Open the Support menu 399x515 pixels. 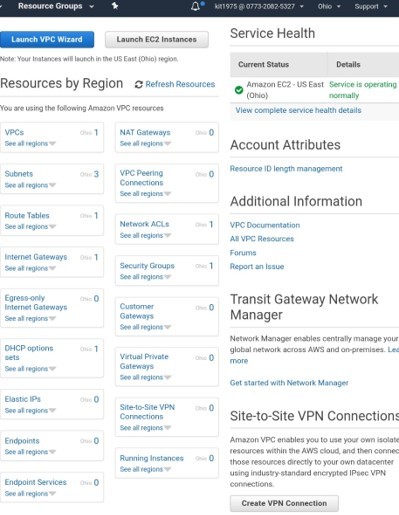click(x=371, y=6)
